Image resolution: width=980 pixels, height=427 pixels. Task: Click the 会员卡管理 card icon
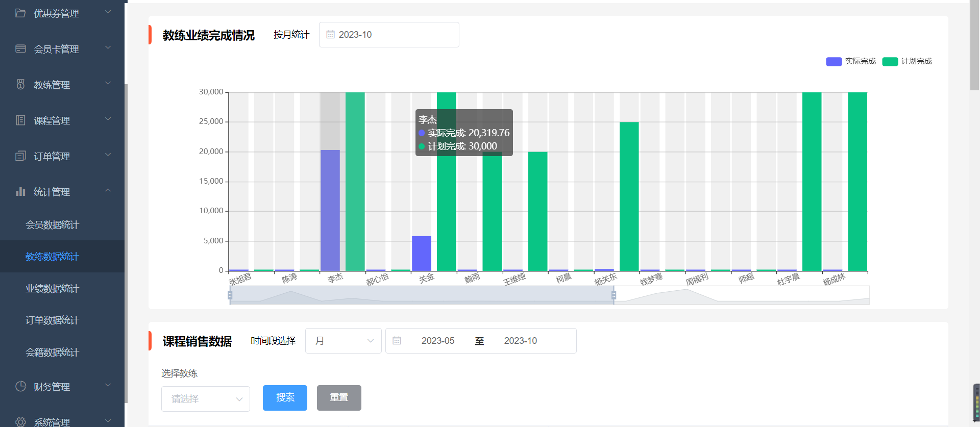20,48
